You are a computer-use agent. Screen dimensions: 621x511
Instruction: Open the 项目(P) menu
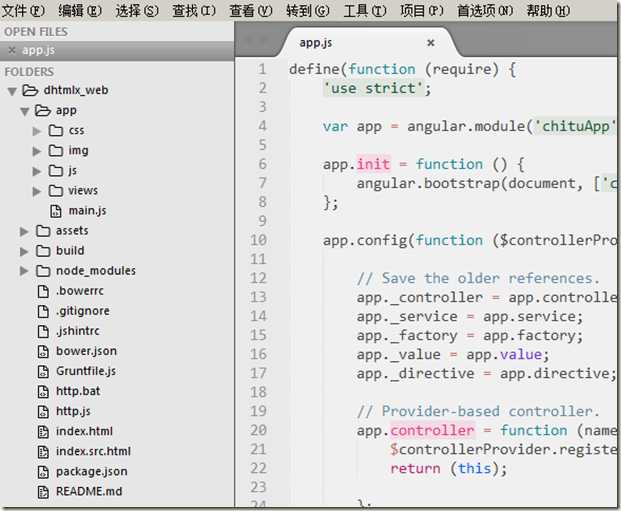422,11
